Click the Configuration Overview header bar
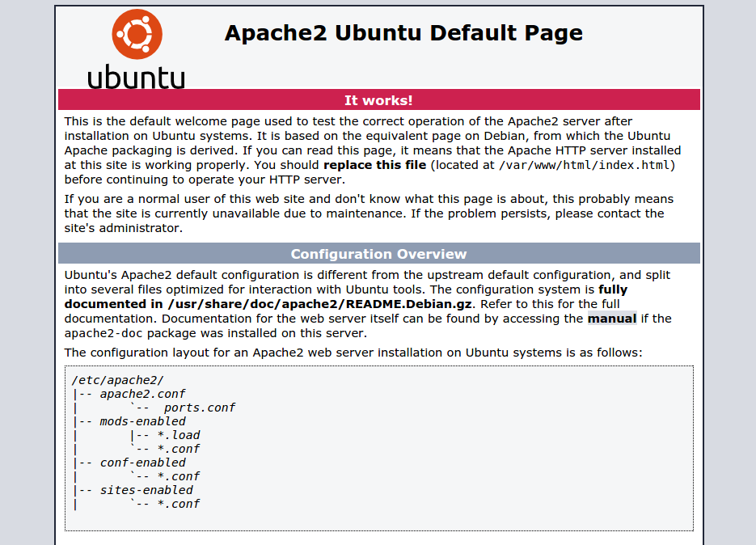 (377, 252)
